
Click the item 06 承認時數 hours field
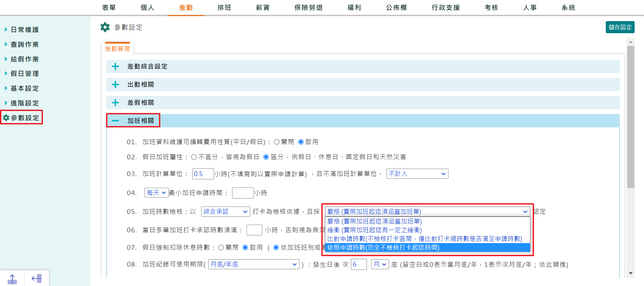(254, 230)
